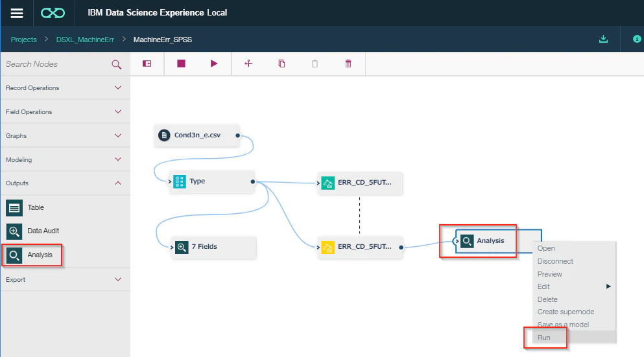Select the green ERR_CD_5FUT modeling node icon

pos(328,183)
